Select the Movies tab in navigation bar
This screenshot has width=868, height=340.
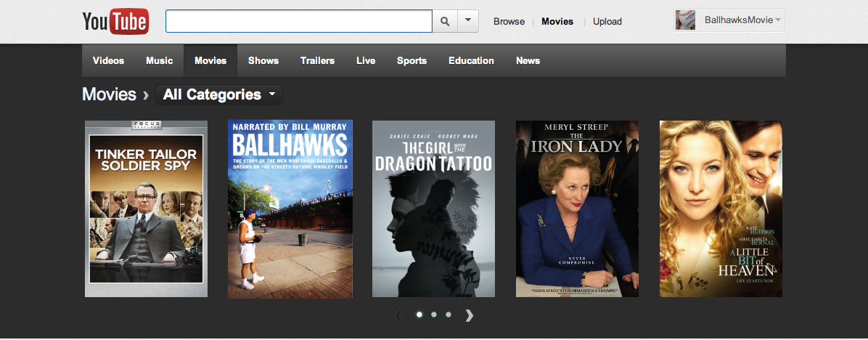pos(210,61)
